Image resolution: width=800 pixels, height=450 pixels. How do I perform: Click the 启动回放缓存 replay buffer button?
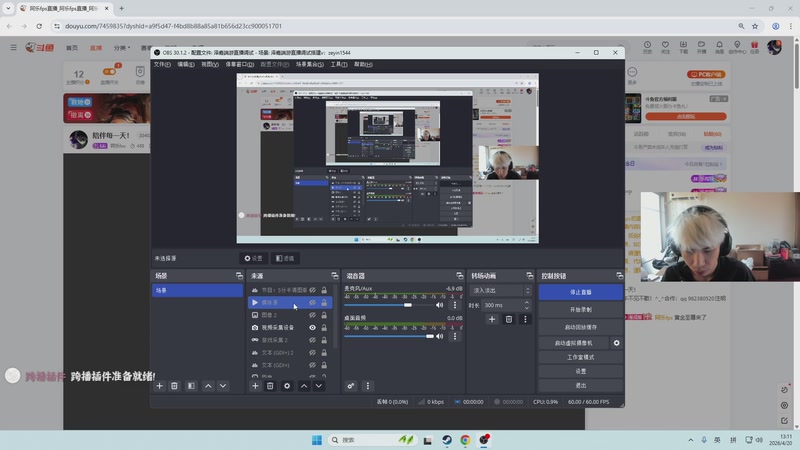[x=581, y=327]
